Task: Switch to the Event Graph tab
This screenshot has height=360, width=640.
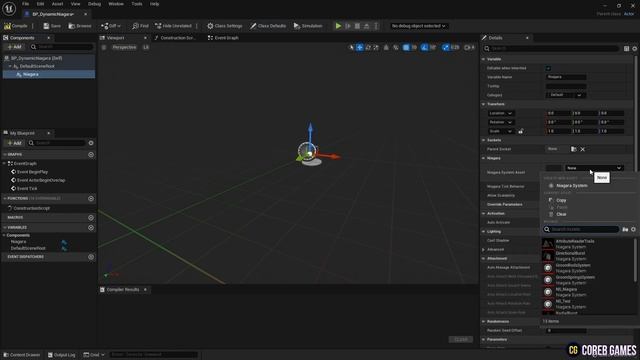Action: [x=223, y=38]
